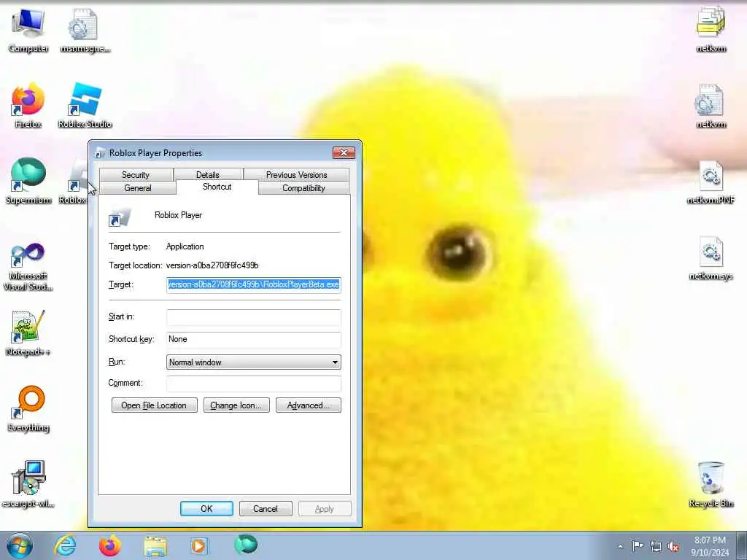Open Windows Explorer from taskbar
Image resolution: width=747 pixels, height=560 pixels.
[x=155, y=546]
